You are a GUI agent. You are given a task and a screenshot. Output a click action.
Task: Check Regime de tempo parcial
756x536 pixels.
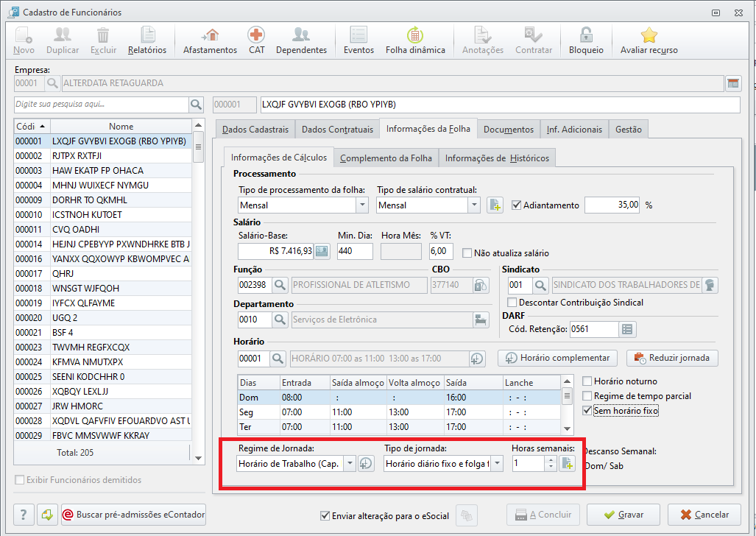click(587, 396)
